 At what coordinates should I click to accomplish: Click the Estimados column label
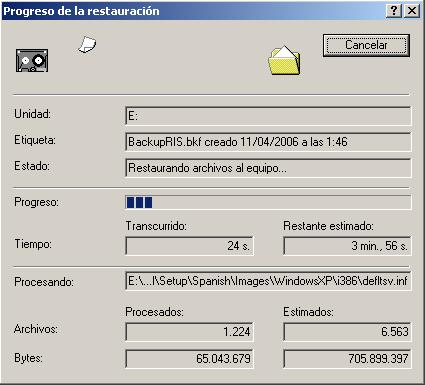(308, 312)
